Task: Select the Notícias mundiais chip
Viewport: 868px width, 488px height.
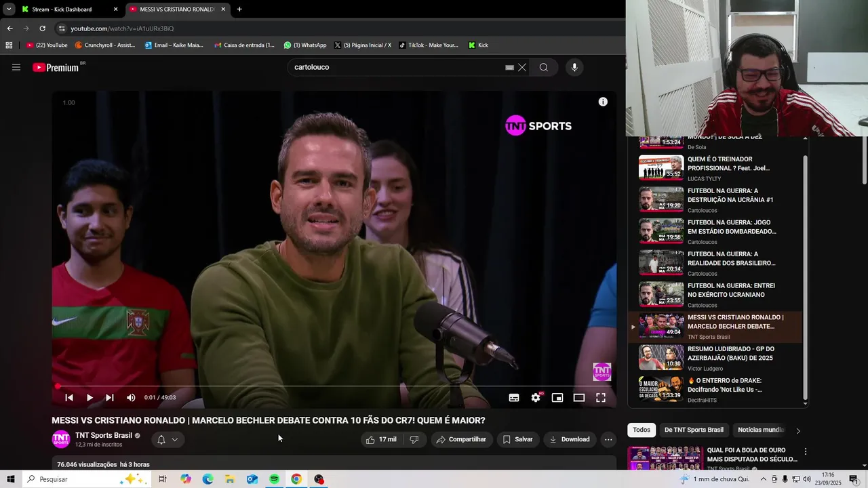Action: [x=761, y=430]
